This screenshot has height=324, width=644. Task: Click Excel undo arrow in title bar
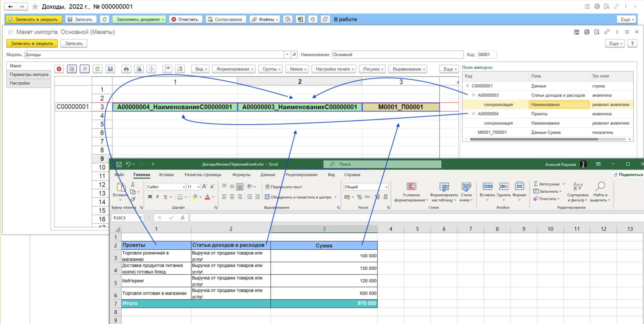[128, 164]
